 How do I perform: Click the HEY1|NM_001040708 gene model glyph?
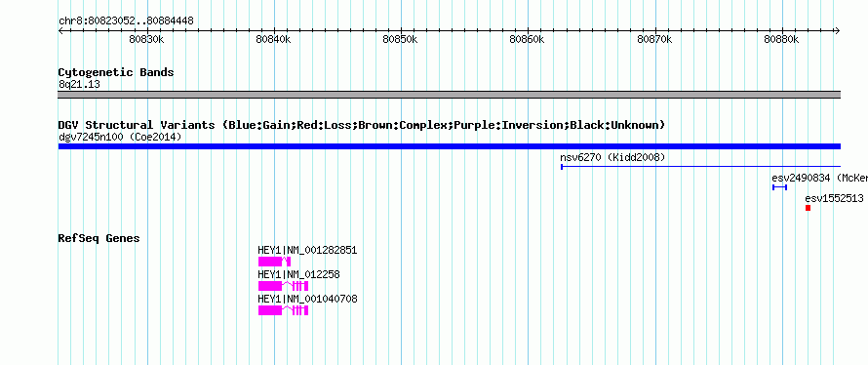point(283,310)
